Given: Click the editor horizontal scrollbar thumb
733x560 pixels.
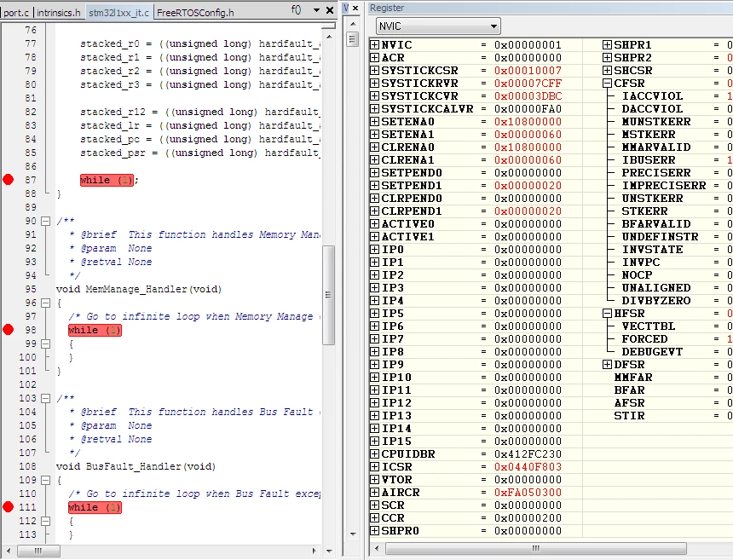Looking at the screenshot, I should [39, 551].
